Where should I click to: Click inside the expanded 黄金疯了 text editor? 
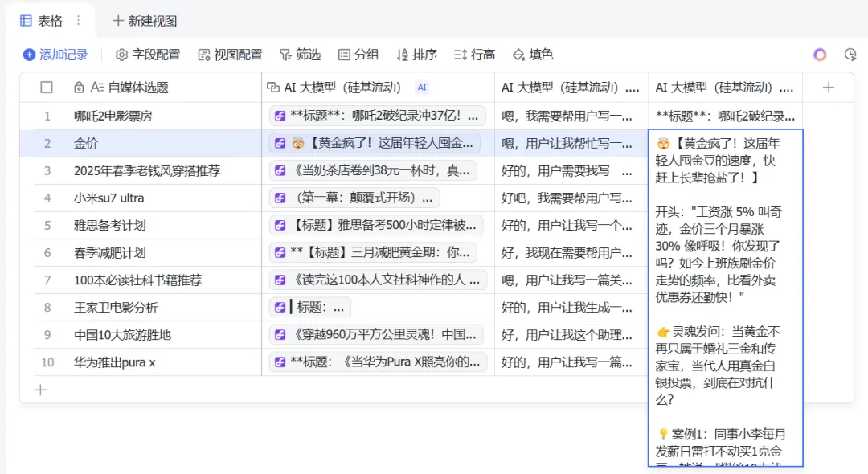point(725,298)
